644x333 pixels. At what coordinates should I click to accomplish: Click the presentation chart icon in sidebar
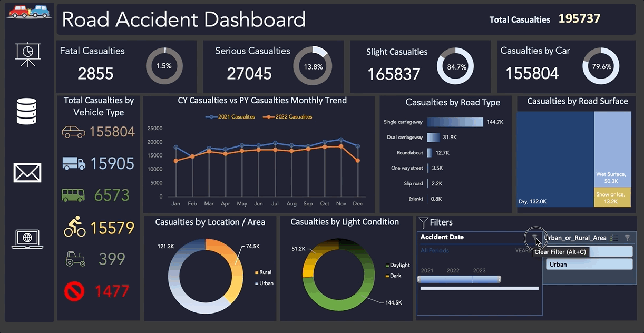[27, 54]
